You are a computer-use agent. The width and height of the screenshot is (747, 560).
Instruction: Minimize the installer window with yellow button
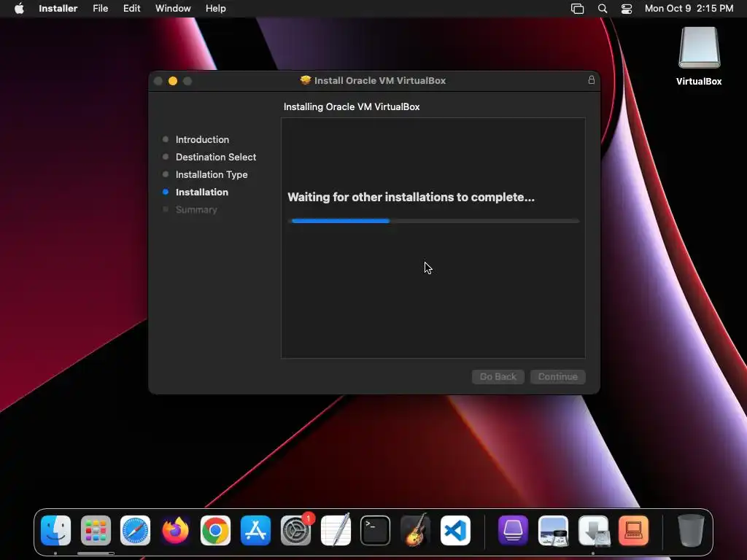[x=173, y=81]
